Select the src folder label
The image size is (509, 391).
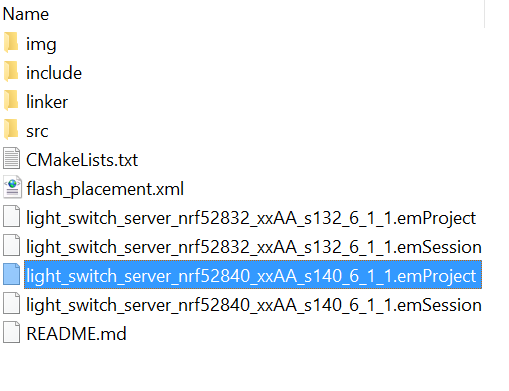(x=37, y=131)
